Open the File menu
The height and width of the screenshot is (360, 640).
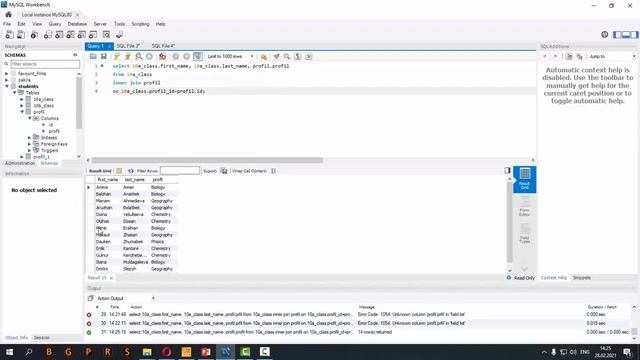click(7, 24)
